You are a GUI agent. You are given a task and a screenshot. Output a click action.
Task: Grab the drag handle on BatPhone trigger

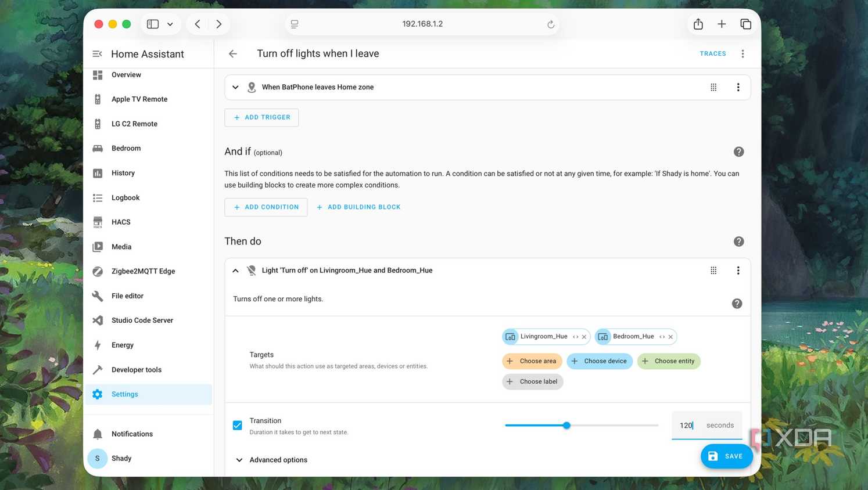[713, 87]
